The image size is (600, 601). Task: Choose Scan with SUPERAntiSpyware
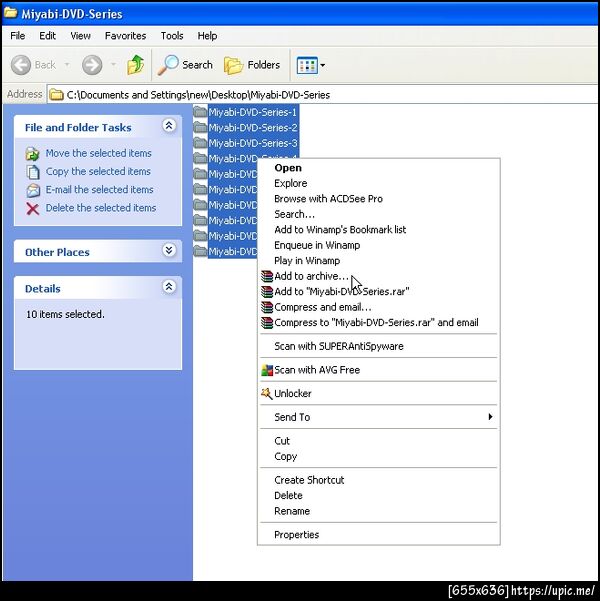(x=378, y=346)
